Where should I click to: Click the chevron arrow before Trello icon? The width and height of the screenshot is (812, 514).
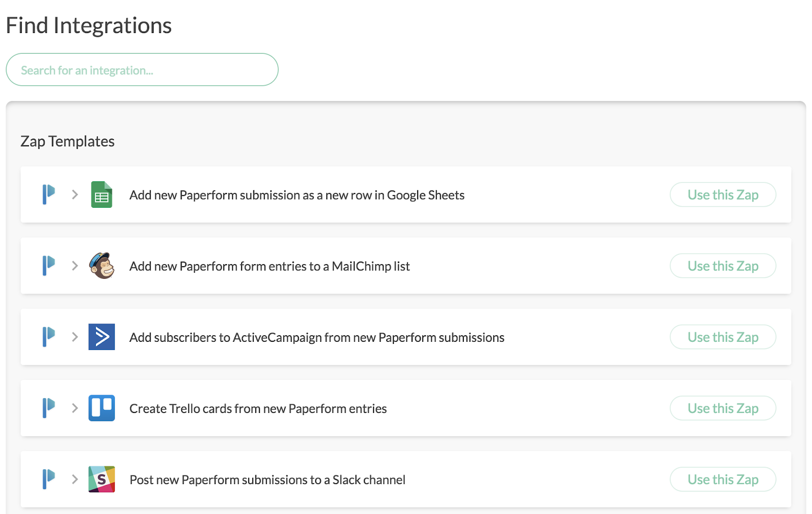[75, 408]
